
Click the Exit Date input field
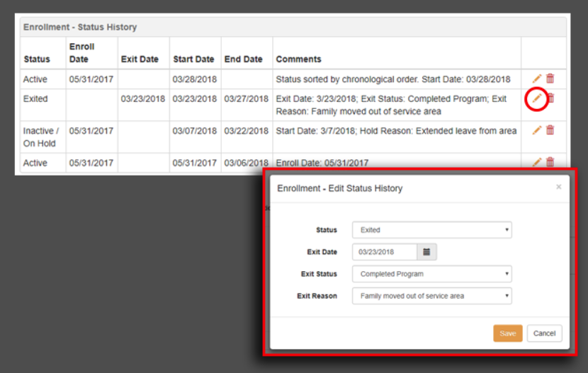click(x=385, y=252)
